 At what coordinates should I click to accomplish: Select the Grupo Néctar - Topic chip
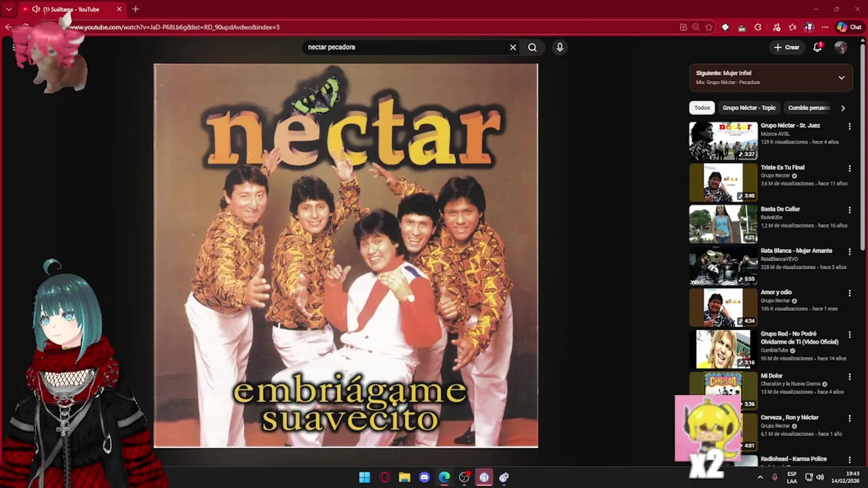(x=749, y=108)
